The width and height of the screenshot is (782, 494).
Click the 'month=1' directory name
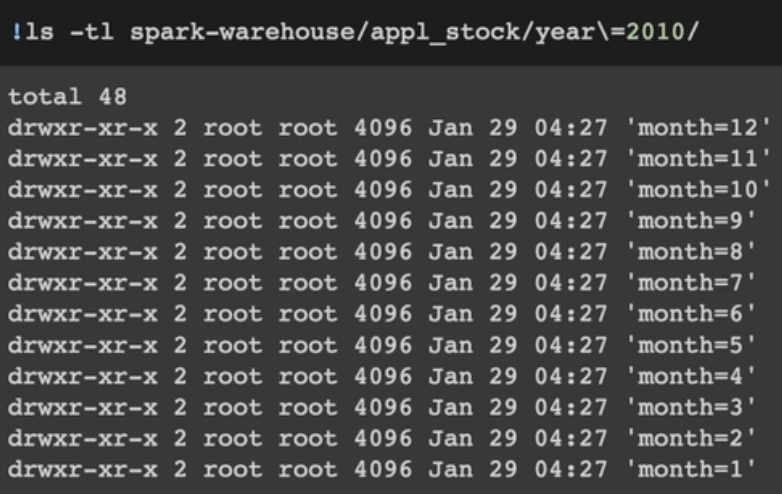pos(690,470)
